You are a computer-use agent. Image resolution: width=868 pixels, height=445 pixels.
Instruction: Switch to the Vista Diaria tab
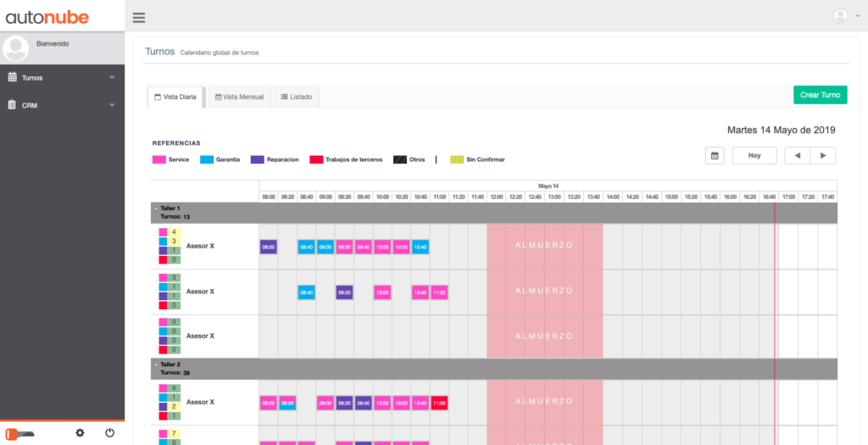pyautogui.click(x=175, y=97)
